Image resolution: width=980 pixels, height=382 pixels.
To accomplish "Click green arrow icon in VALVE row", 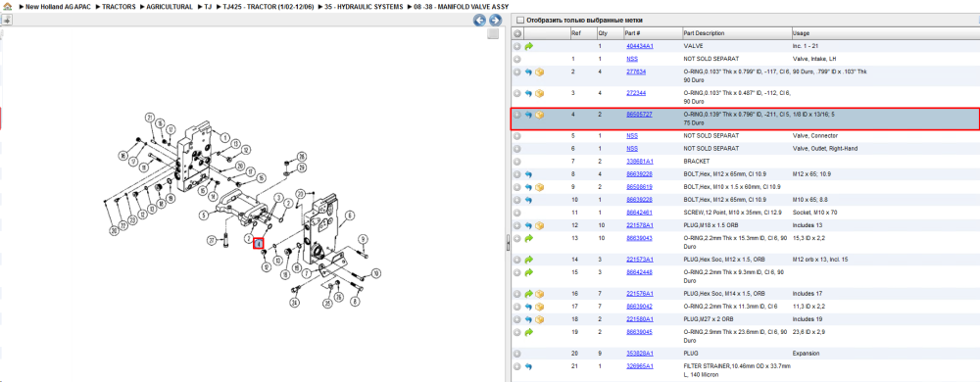I will click(529, 46).
